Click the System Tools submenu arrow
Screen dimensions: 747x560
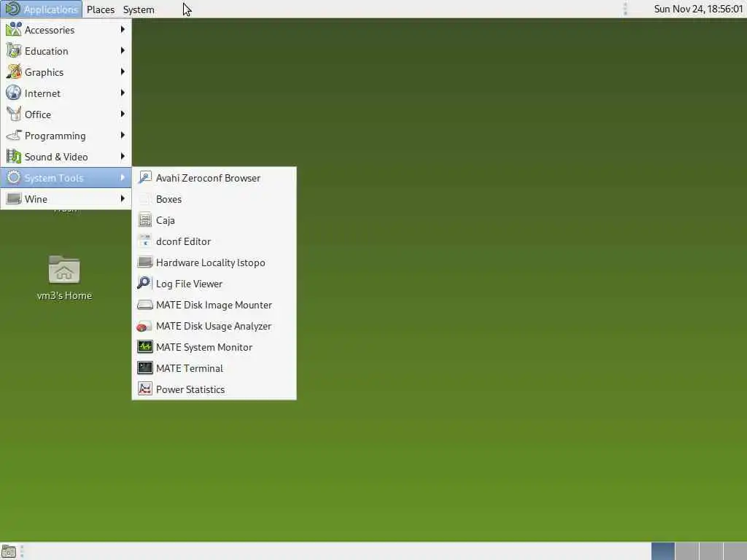(x=123, y=178)
